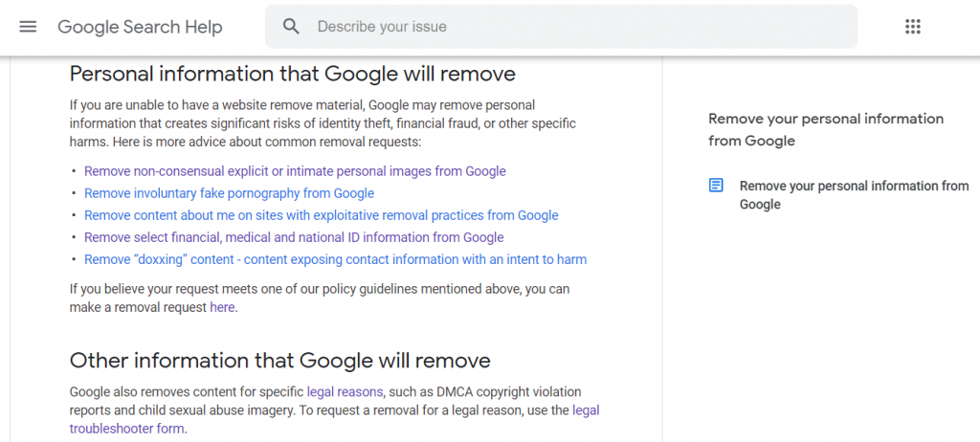Click the paragraph starting 'If you are unable'

coord(323,123)
